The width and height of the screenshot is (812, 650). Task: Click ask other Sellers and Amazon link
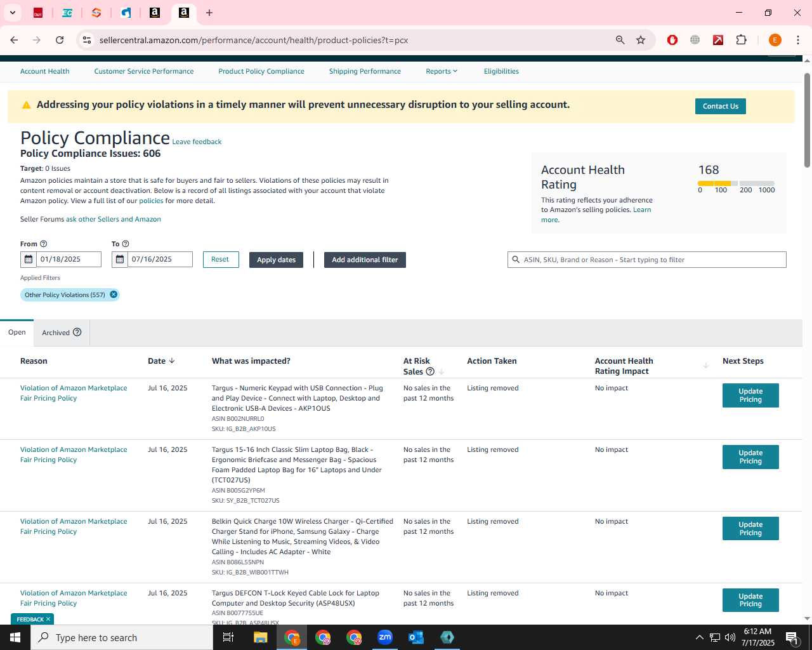point(114,219)
